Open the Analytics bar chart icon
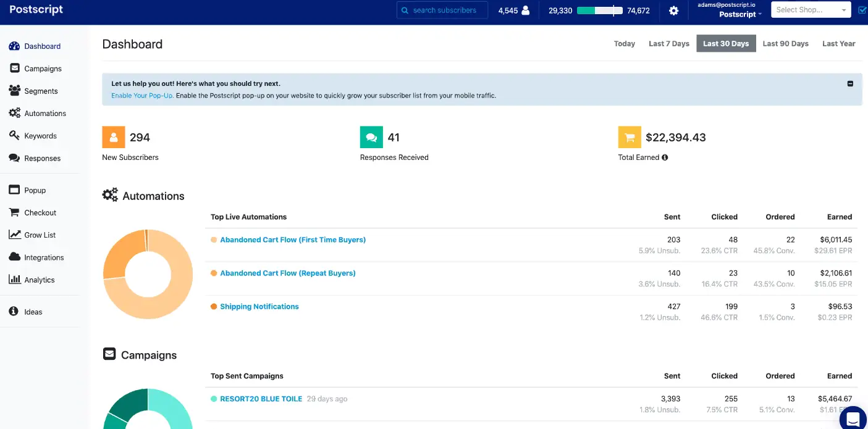 (14, 280)
